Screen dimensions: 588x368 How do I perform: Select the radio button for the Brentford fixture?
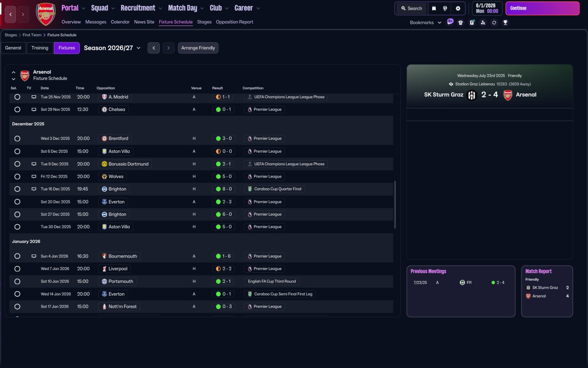coord(17,138)
